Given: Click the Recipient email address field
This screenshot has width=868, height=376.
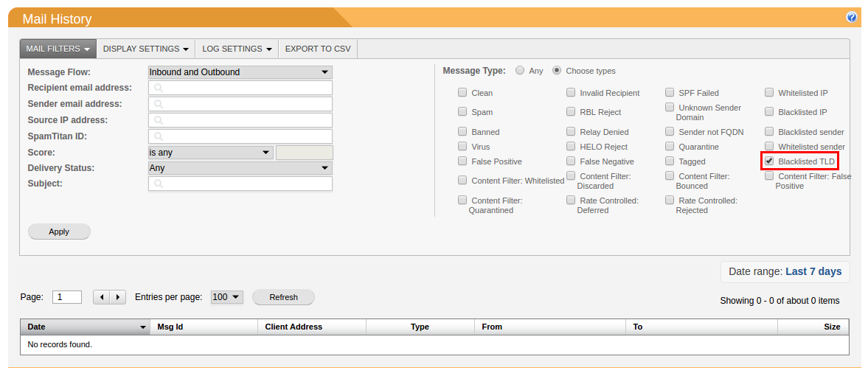Looking at the screenshot, I should (x=240, y=88).
